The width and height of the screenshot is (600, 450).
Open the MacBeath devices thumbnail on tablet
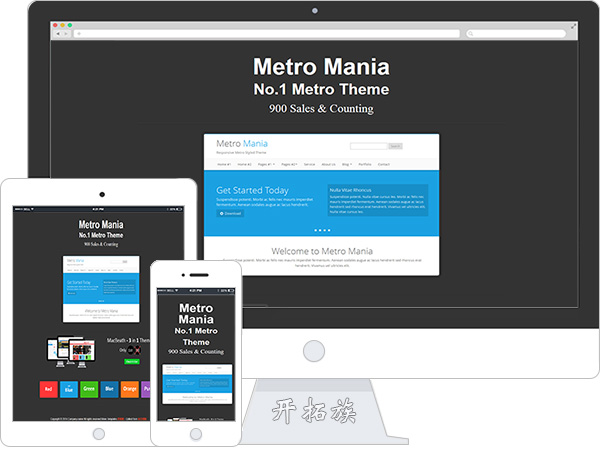click(71, 351)
